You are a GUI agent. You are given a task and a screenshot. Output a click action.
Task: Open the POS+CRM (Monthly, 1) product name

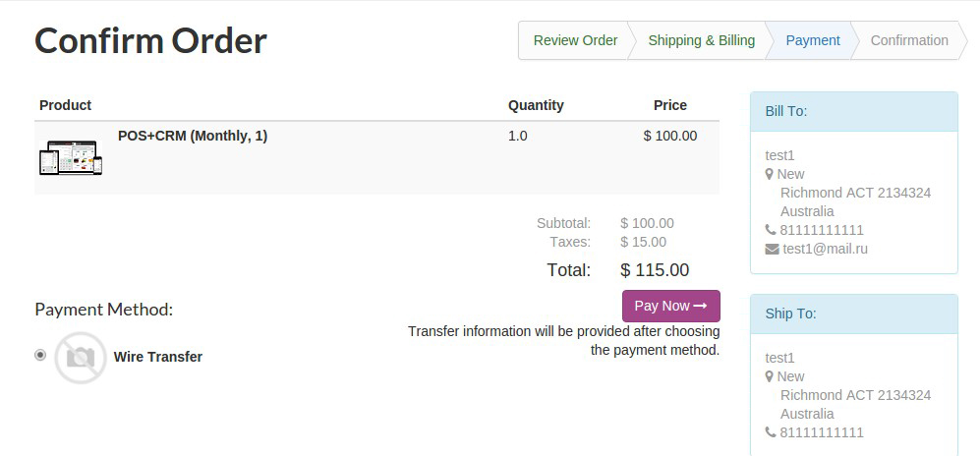point(193,136)
